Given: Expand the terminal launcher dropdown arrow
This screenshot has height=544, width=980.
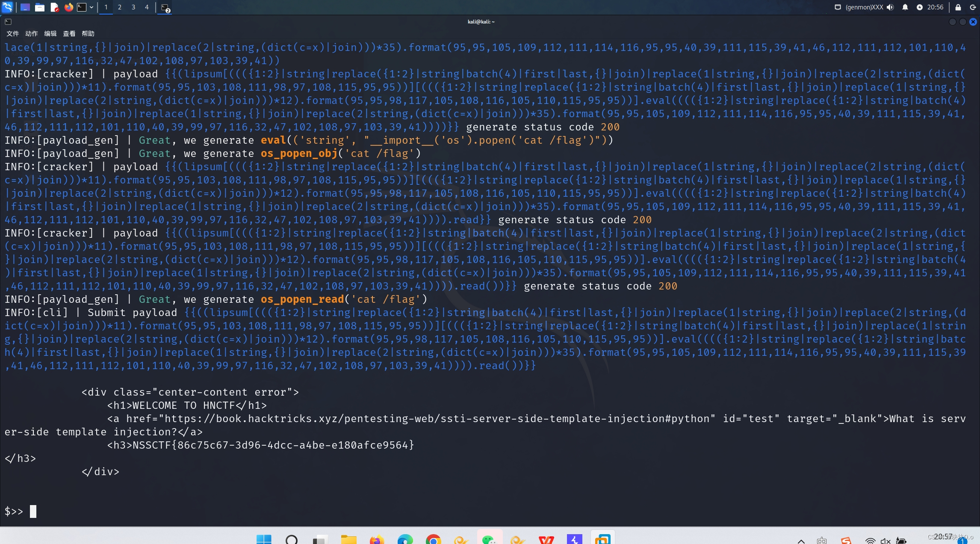Looking at the screenshot, I should tap(92, 7).
